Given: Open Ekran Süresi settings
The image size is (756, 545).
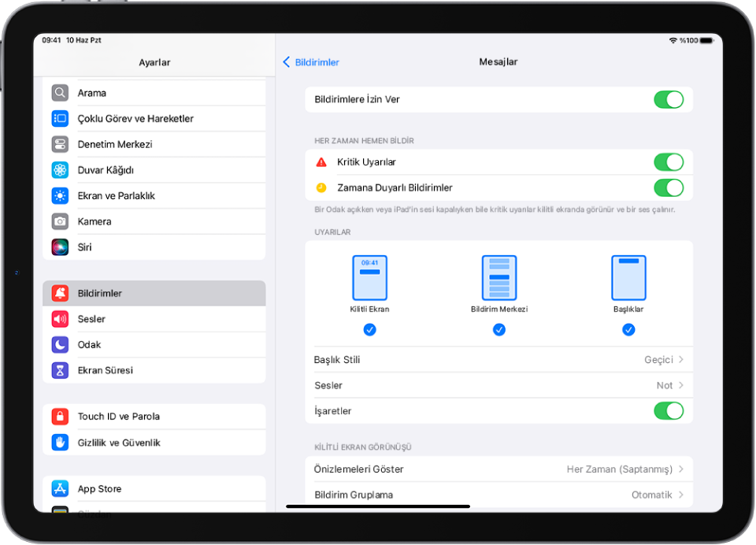Looking at the screenshot, I should (x=154, y=370).
